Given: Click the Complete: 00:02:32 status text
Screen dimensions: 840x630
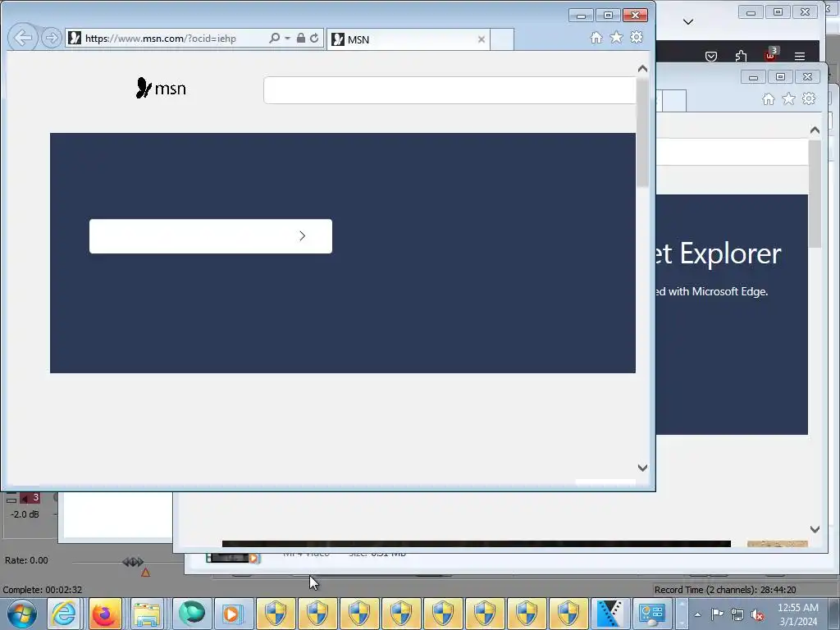Looking at the screenshot, I should point(43,590).
